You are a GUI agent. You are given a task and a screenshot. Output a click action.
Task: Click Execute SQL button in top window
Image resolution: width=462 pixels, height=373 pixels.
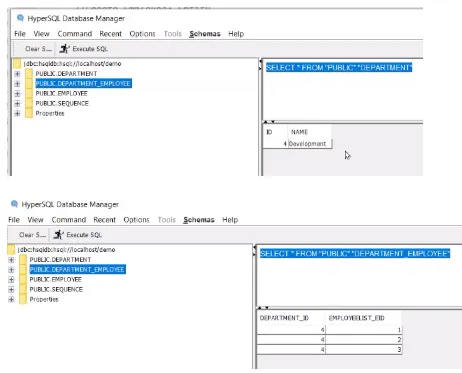coord(83,49)
